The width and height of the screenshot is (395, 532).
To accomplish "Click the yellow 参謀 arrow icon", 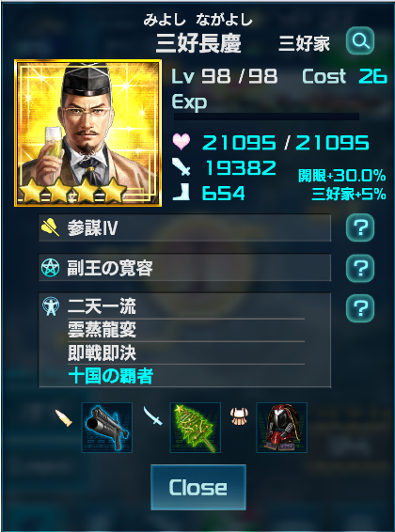I will point(50,227).
